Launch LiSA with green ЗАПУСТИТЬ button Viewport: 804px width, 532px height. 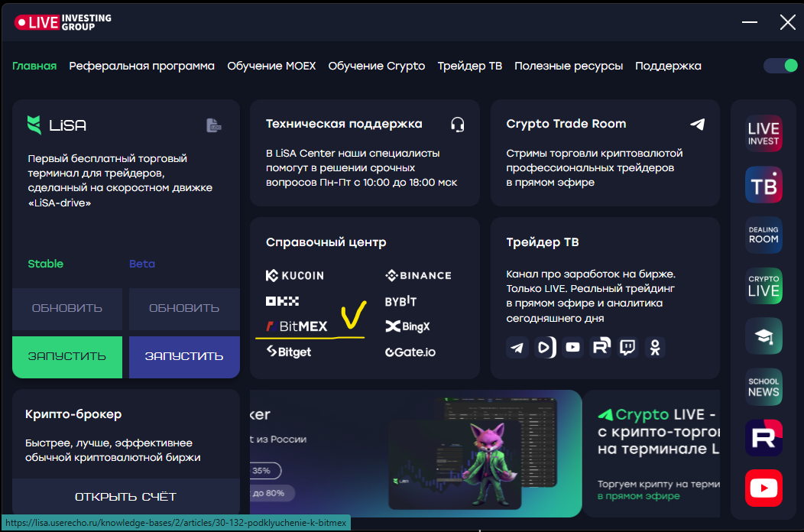[x=67, y=356]
